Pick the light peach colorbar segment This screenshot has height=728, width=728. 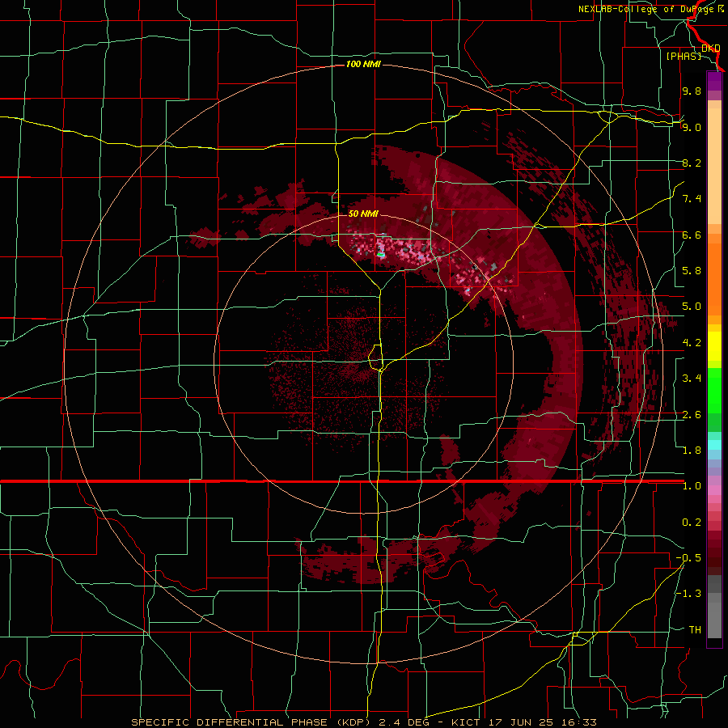[x=714, y=167]
